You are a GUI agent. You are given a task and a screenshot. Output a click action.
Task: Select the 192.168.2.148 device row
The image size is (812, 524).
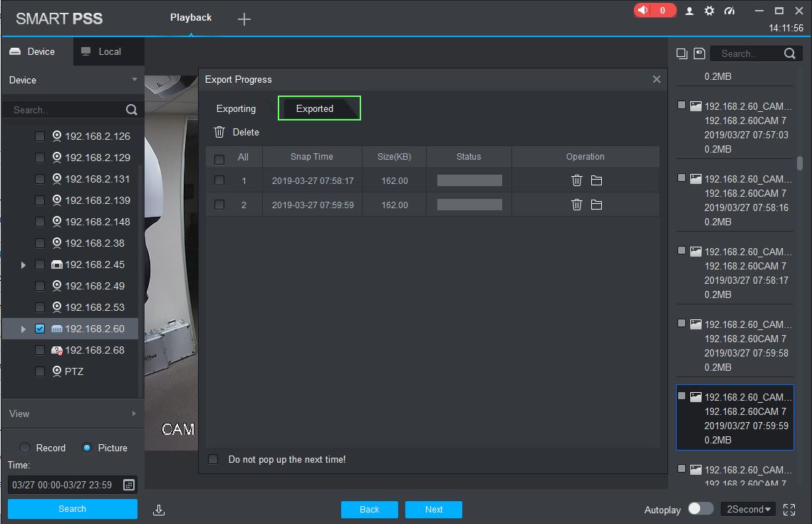pyautogui.click(x=70, y=222)
